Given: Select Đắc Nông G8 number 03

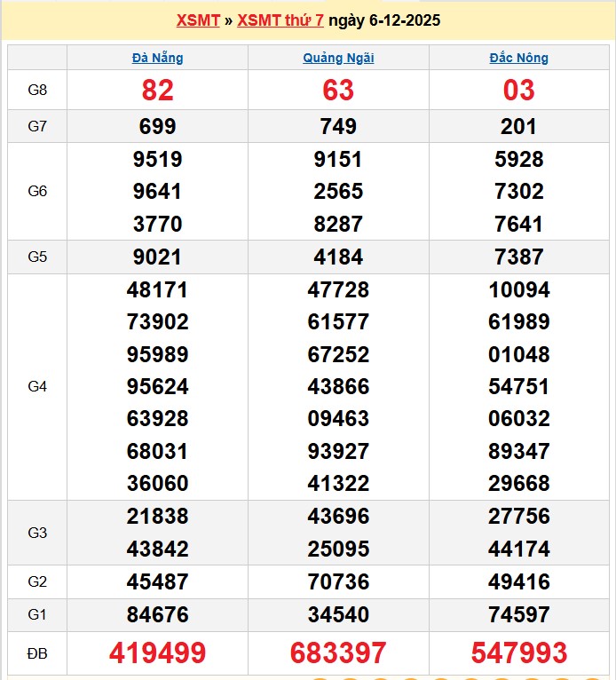Looking at the screenshot, I should (x=519, y=90).
